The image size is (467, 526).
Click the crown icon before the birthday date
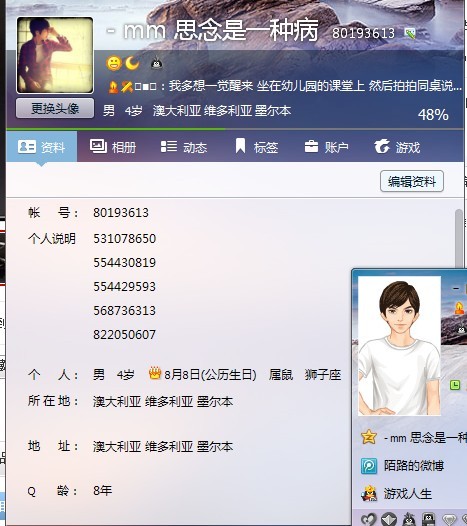coord(155,373)
